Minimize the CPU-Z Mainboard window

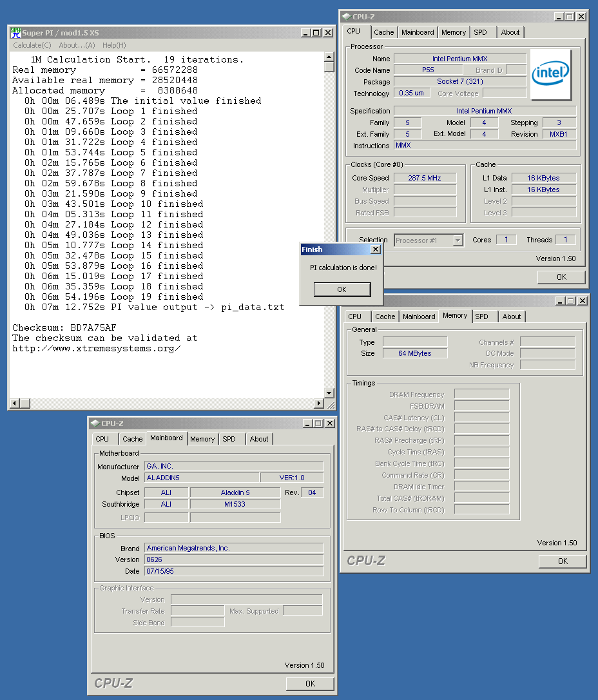pyautogui.click(x=307, y=423)
